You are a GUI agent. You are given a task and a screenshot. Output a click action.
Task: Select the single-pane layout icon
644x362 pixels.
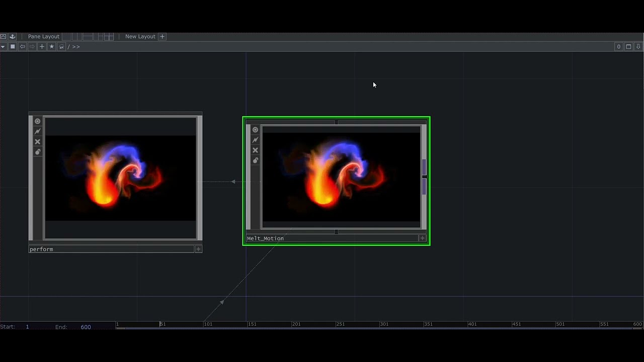point(66,36)
